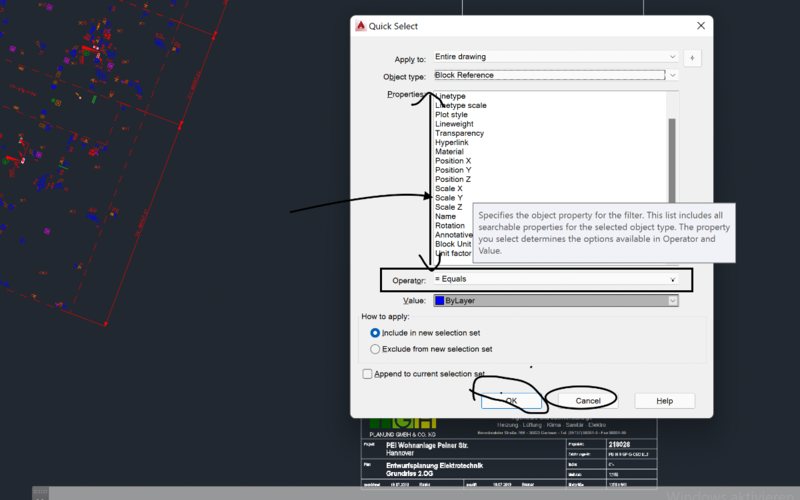800x500 pixels.
Task: Click the Select objects icon beside Apply to
Action: (694, 58)
